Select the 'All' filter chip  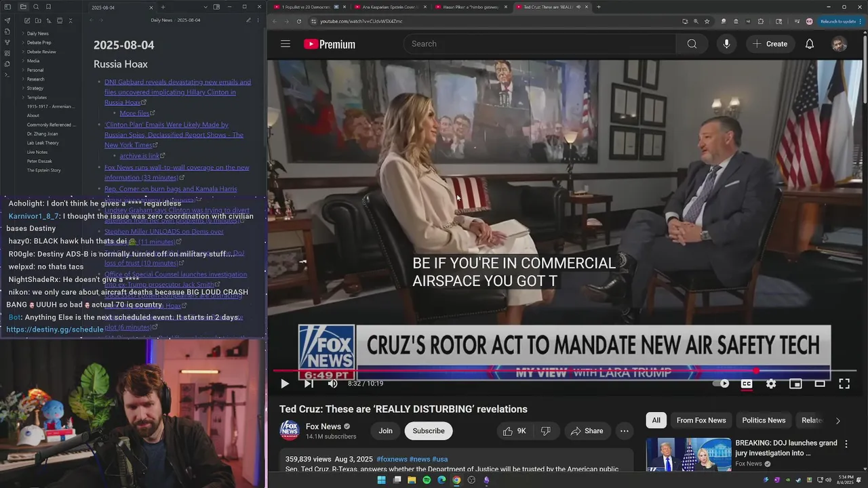[656, 420]
